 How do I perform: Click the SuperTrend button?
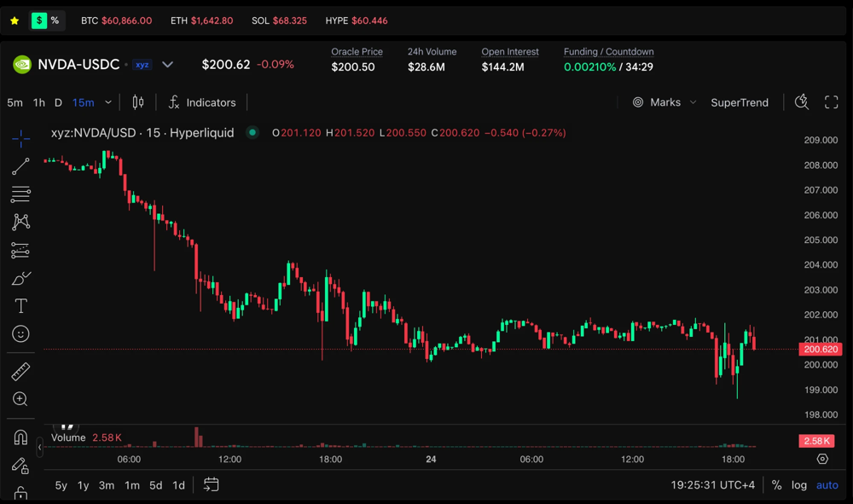(740, 102)
